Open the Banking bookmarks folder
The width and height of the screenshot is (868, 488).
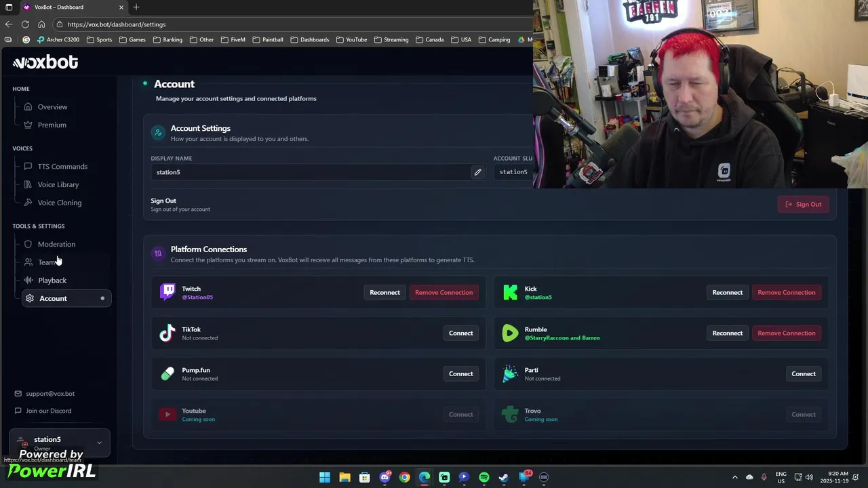point(167,39)
